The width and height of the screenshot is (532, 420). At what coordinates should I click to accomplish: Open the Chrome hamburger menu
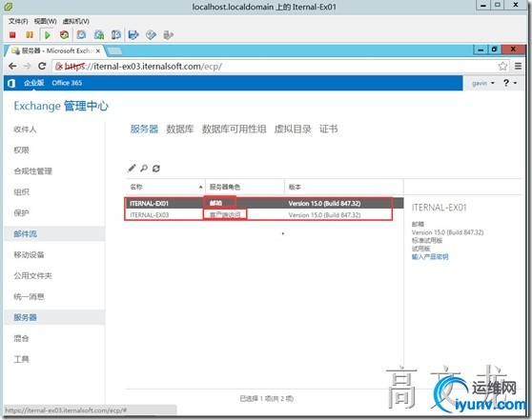(x=518, y=66)
